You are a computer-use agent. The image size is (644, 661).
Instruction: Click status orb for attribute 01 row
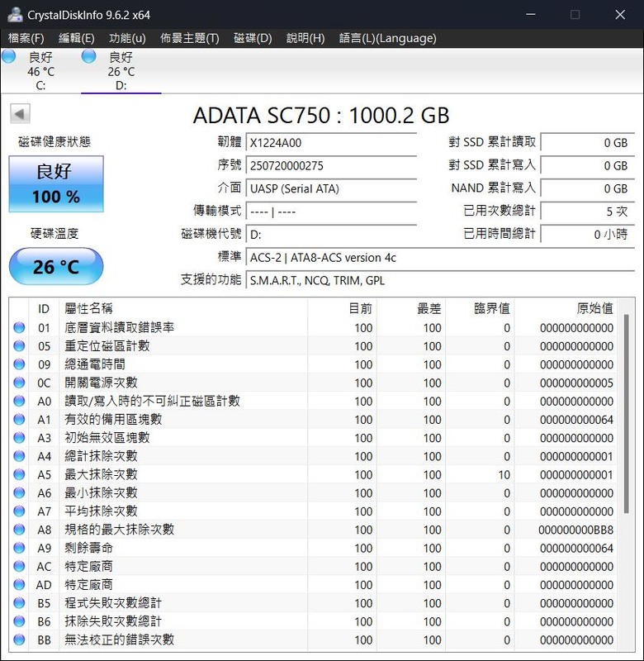(x=19, y=327)
